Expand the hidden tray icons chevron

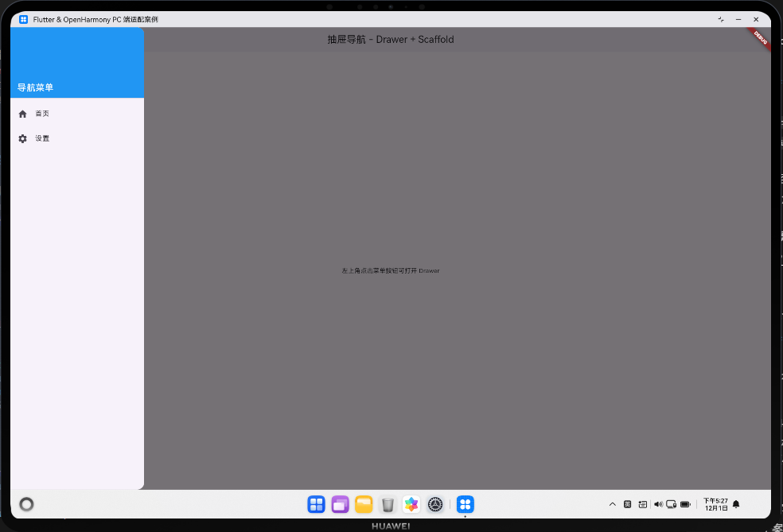(x=612, y=504)
